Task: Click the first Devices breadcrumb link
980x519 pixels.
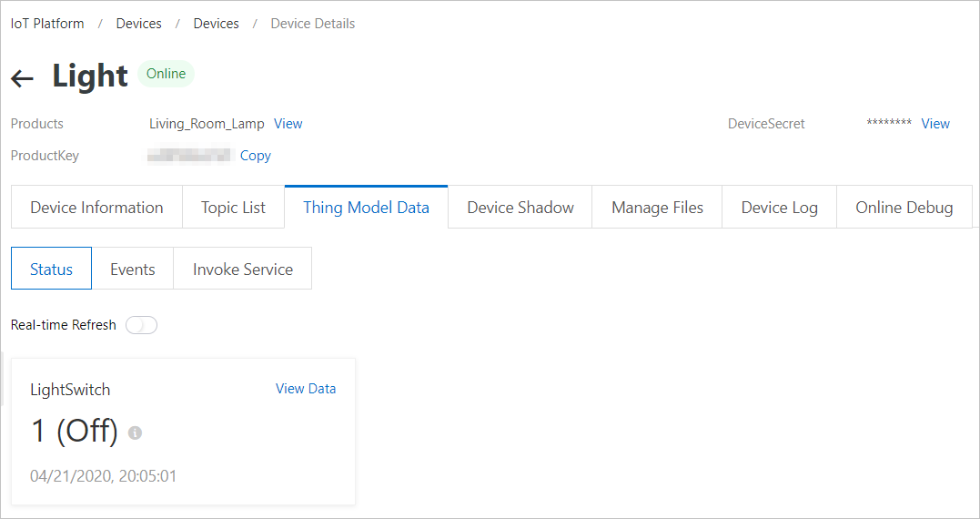Action: click(x=138, y=24)
